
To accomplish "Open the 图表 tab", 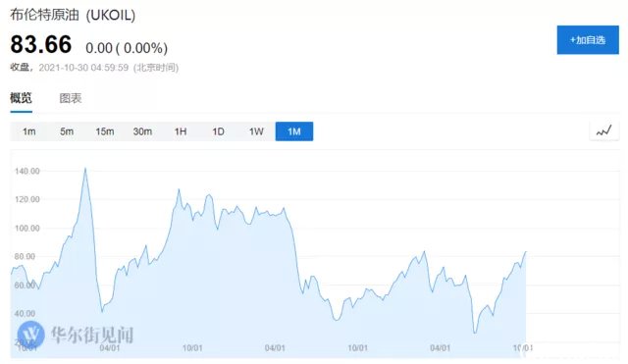I will (x=71, y=98).
